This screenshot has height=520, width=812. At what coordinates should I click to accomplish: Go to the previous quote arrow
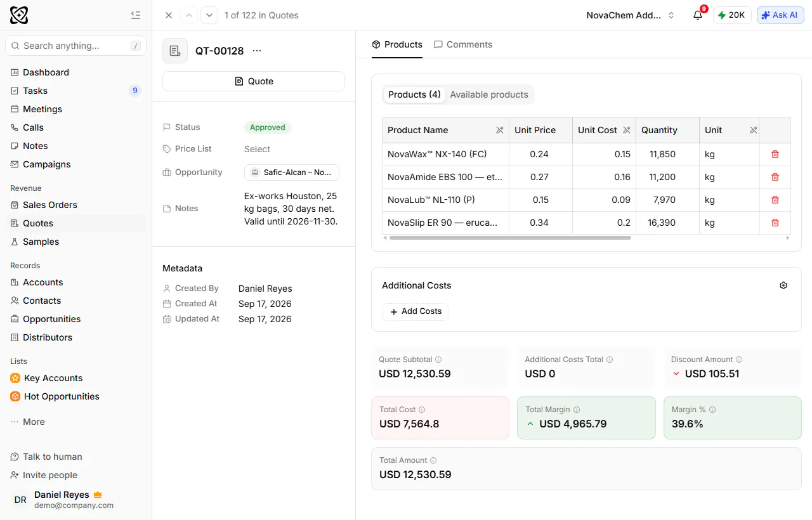(x=189, y=15)
